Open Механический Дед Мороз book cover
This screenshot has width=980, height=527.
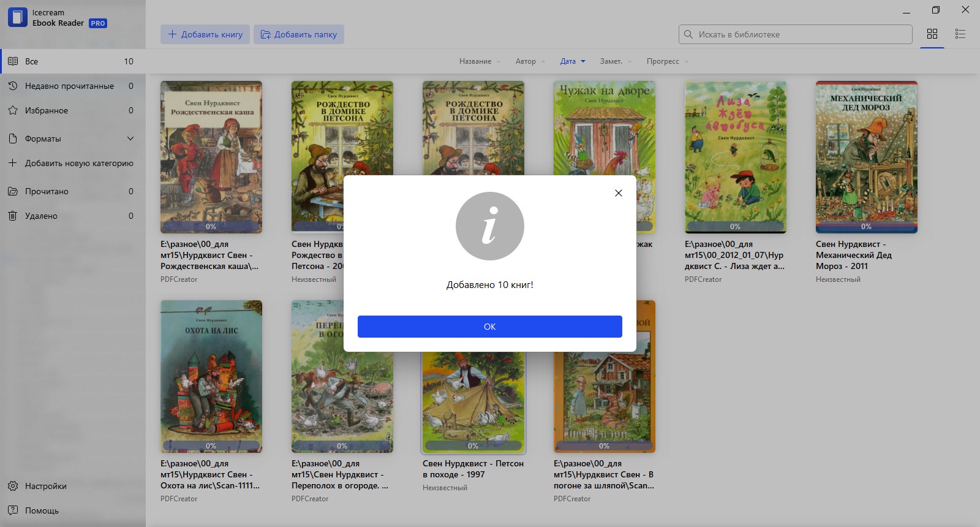[x=867, y=157]
